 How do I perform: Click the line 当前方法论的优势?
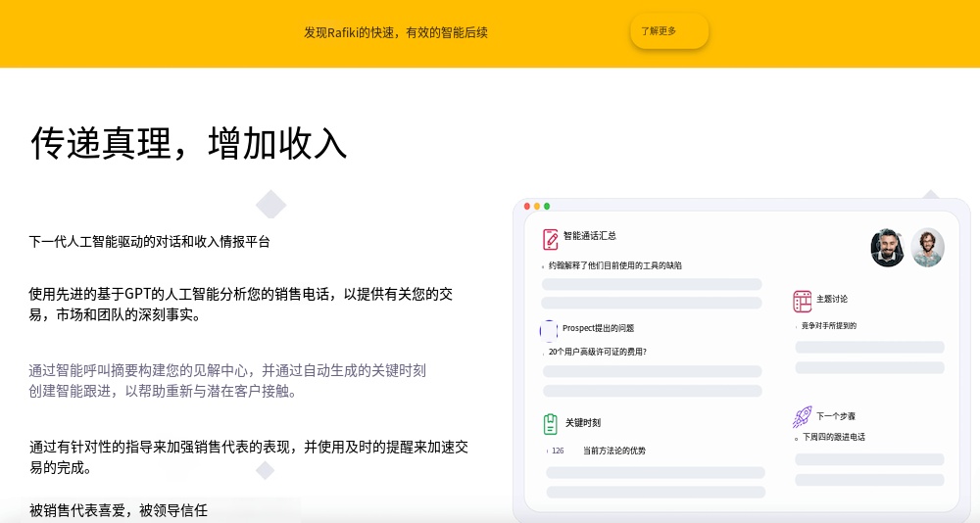pyautogui.click(x=614, y=451)
